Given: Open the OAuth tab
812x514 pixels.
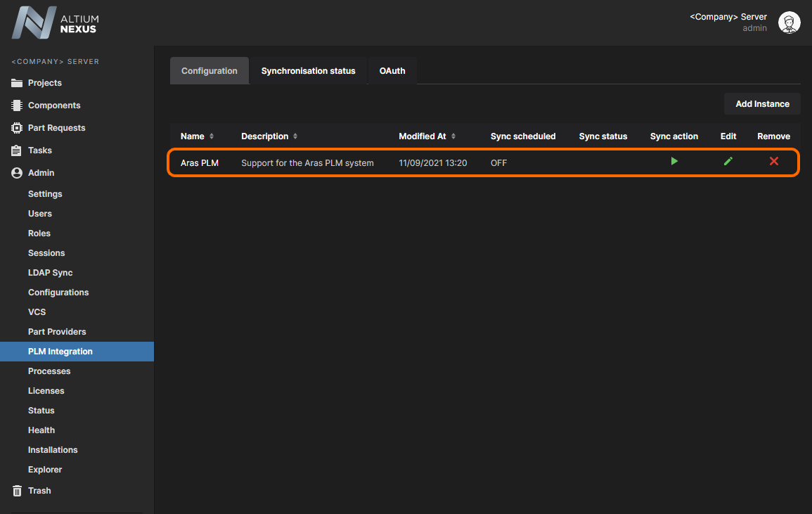Looking at the screenshot, I should click(x=392, y=71).
